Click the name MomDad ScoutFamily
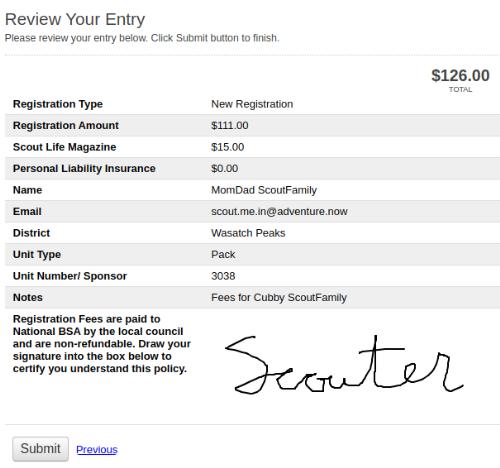The image size is (500, 468). (x=264, y=190)
